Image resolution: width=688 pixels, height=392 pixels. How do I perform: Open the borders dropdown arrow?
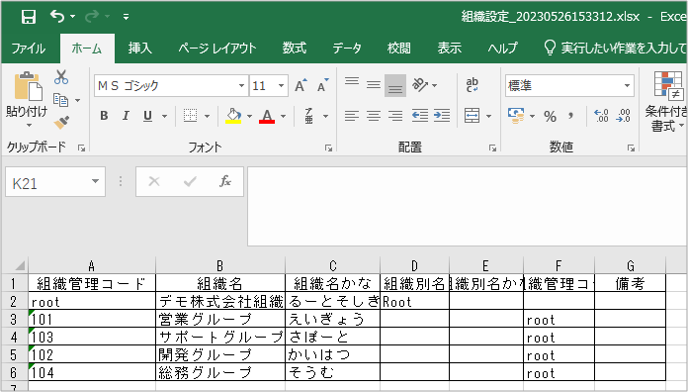[207, 116]
